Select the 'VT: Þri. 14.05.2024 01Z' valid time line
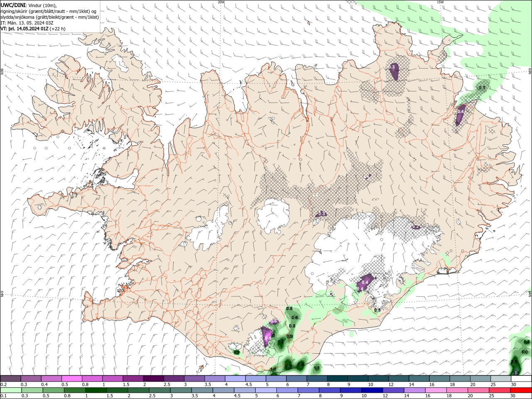532x399 pixels. 33,29
